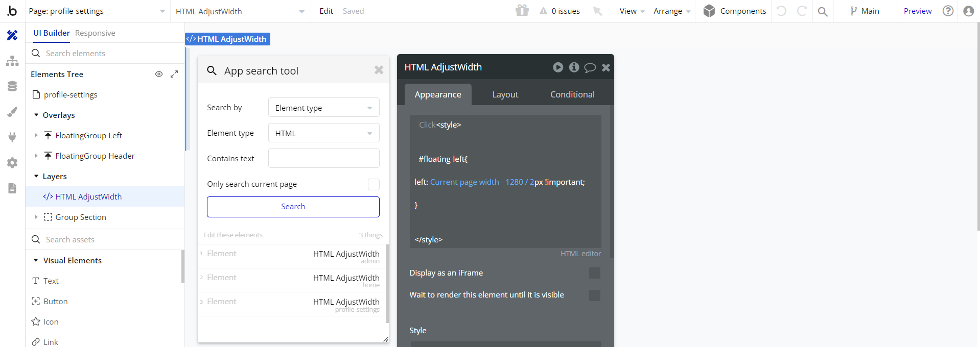Collapse the Layers section
This screenshot has height=347, width=980.
(x=36, y=176)
